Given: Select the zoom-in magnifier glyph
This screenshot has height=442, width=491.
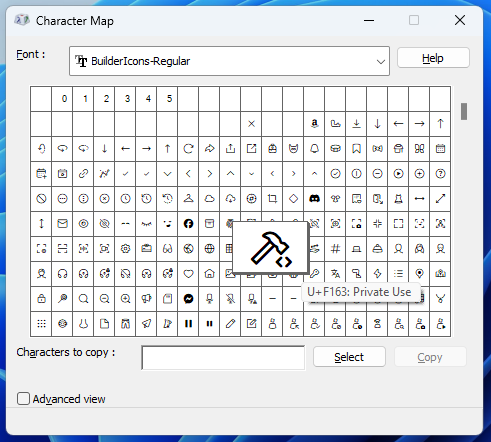Looking at the screenshot, I should [x=125, y=299].
